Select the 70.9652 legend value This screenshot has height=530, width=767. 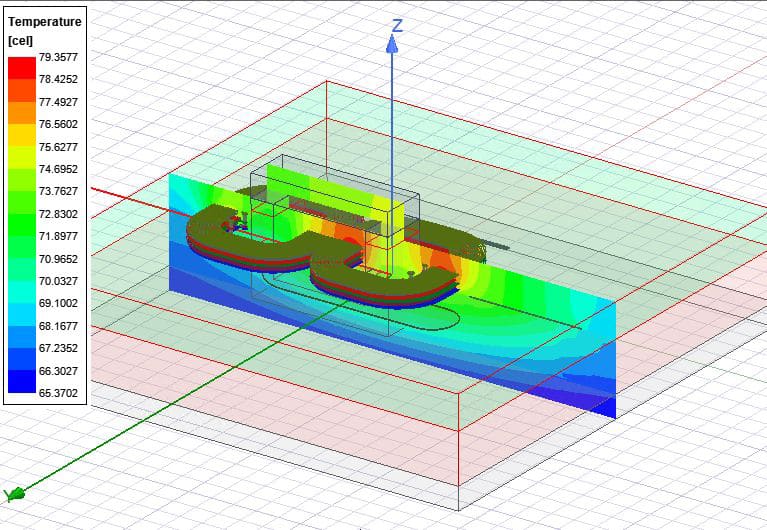58,259
